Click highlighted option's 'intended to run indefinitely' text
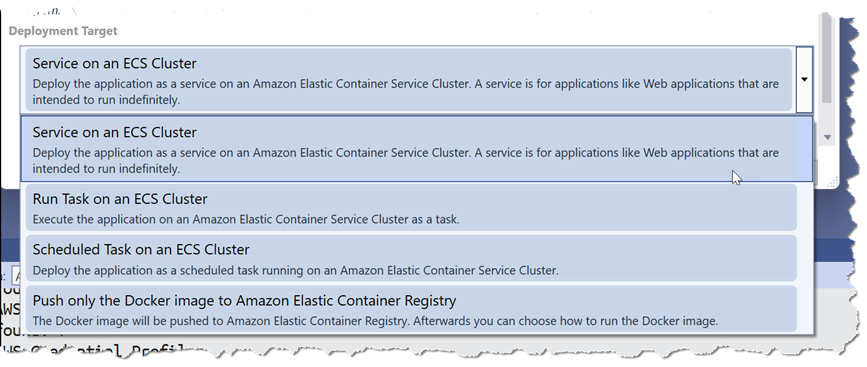The image size is (867, 367). 106,169
